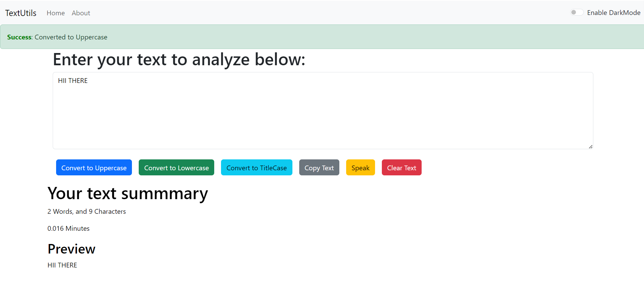Click the yellow Speak button
644x296 pixels.
(x=360, y=168)
